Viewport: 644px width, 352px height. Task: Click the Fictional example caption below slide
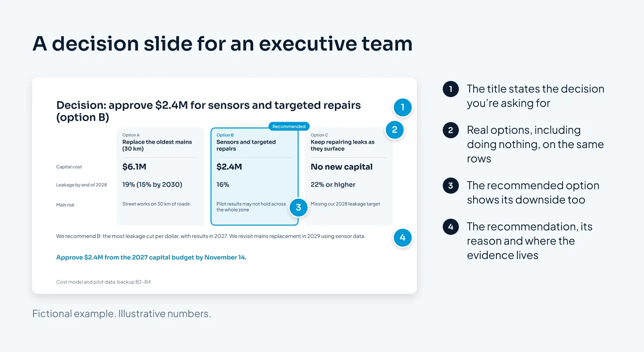122,314
